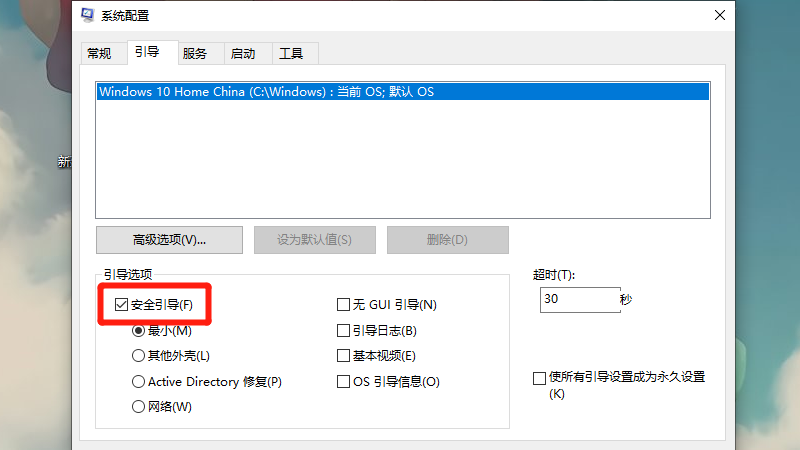This screenshot has width=800, height=450.
Task: Choose the 网络(W) radio option
Action: (139, 407)
